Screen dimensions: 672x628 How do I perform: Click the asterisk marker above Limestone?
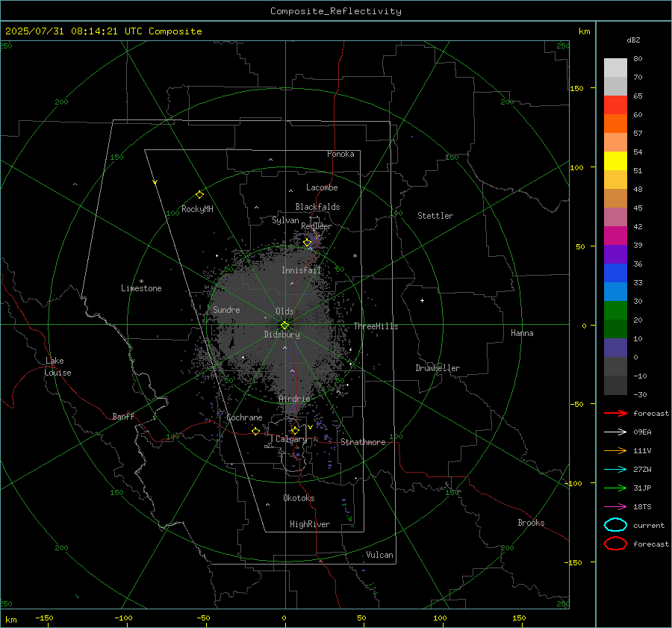click(x=141, y=282)
